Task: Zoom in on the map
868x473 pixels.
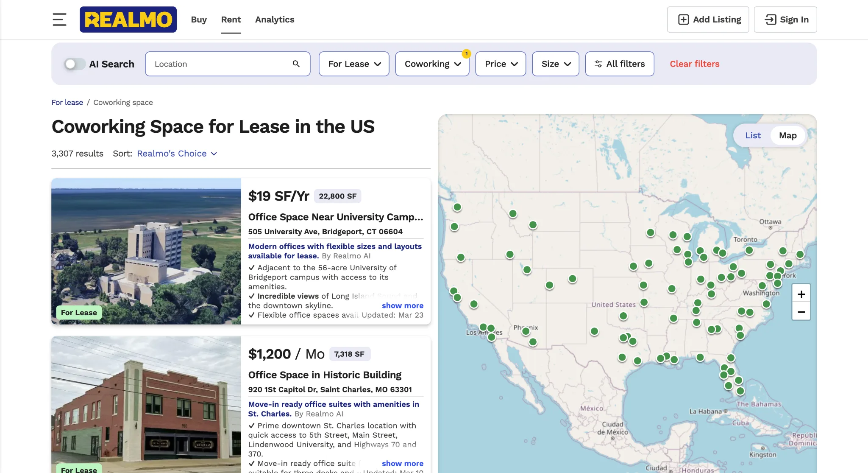Action: (801, 294)
